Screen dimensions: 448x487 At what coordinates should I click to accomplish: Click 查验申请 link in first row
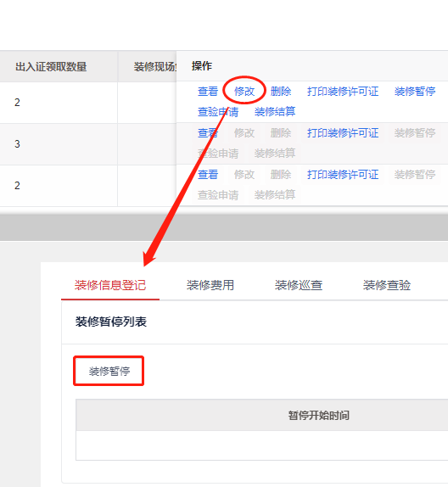pos(218,112)
